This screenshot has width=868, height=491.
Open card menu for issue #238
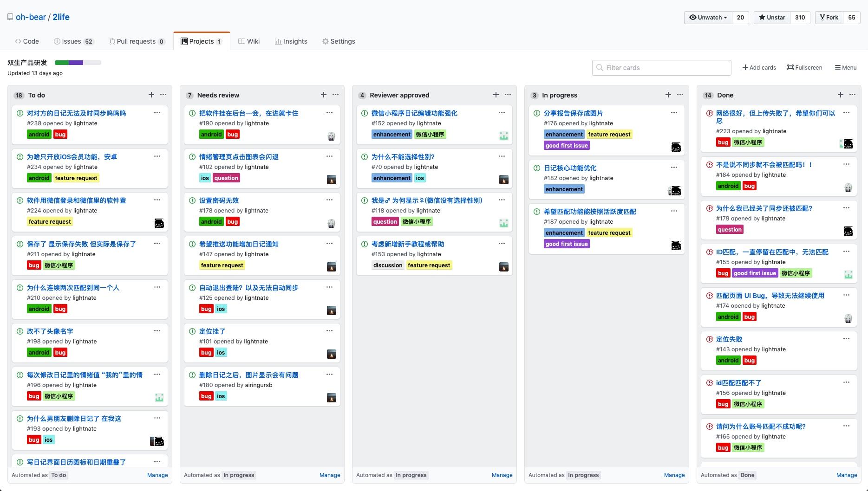click(x=157, y=113)
